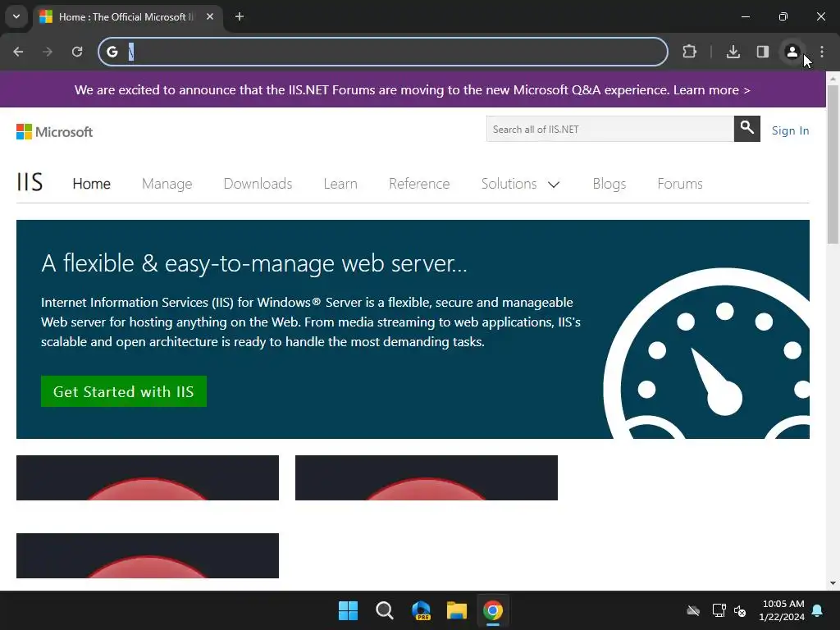
Task: Click the IIS.NET search magnifier button
Action: [746, 129]
